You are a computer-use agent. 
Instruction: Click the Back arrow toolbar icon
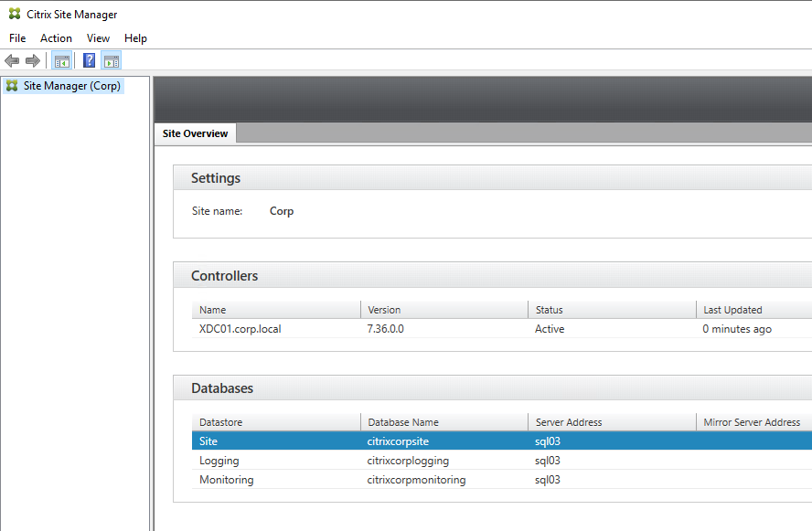pyautogui.click(x=12, y=61)
